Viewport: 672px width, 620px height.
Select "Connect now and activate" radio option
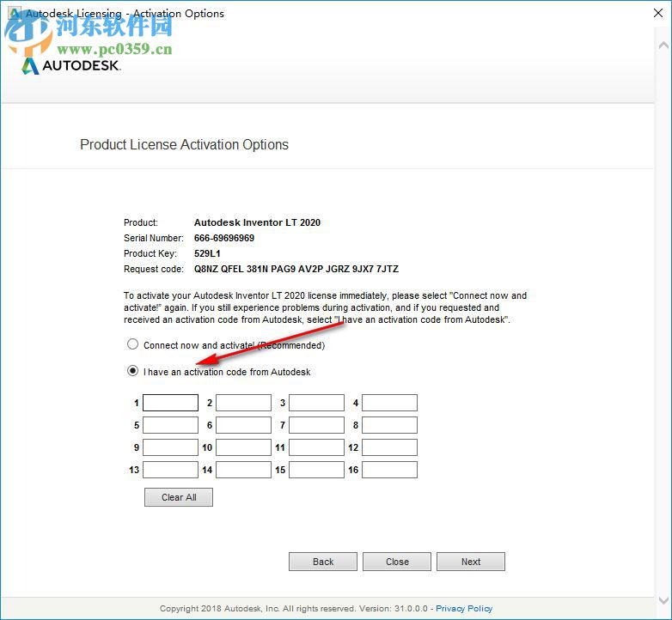point(133,344)
